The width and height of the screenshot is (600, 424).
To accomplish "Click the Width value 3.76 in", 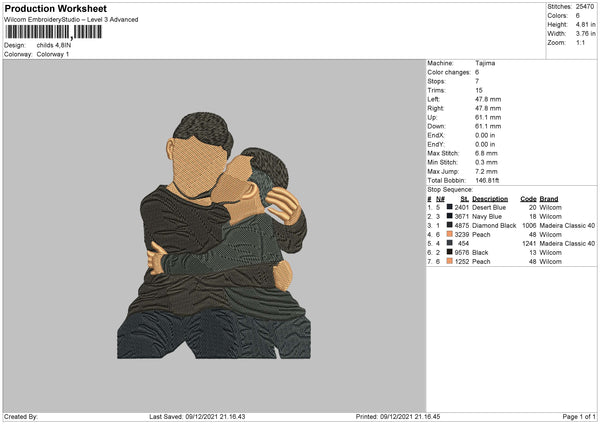I will click(x=585, y=34).
